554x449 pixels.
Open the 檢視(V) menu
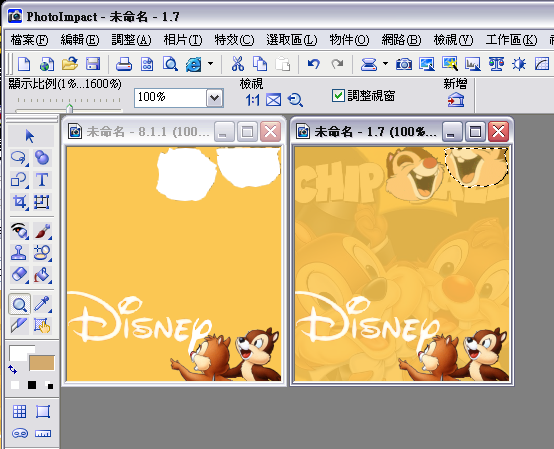tap(453, 40)
